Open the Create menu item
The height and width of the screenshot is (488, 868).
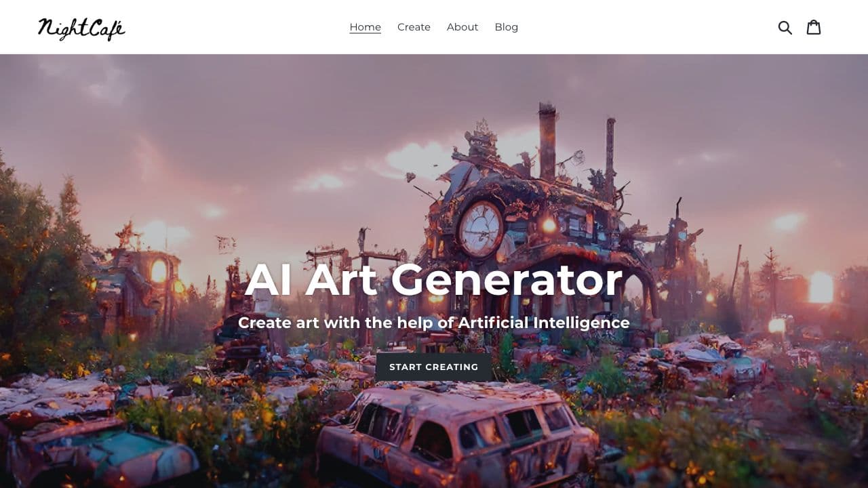pos(414,27)
